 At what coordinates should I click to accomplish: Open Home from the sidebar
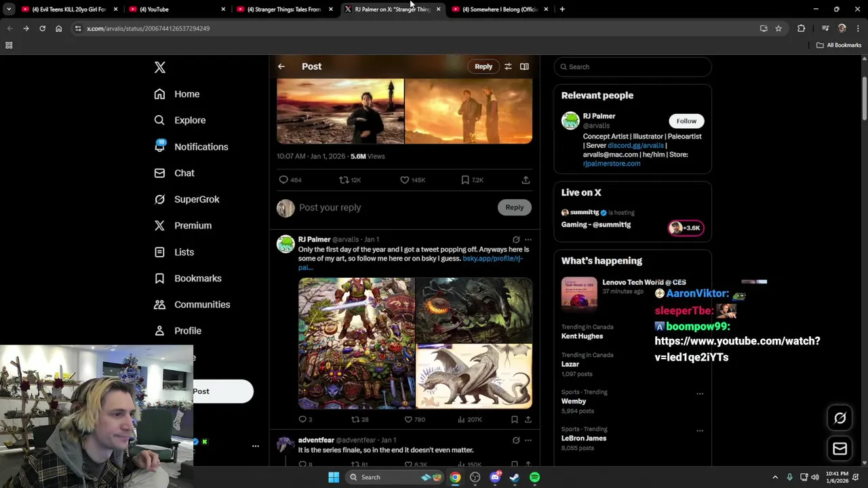click(x=177, y=94)
